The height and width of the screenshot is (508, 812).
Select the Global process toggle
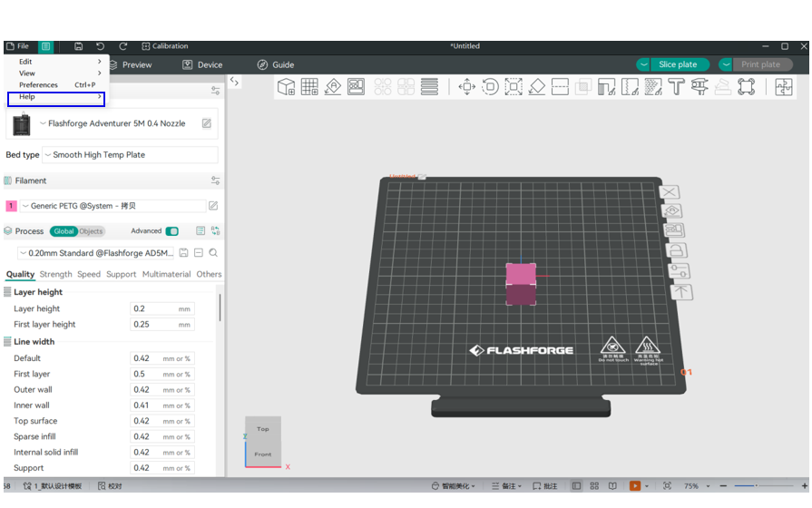click(x=63, y=231)
